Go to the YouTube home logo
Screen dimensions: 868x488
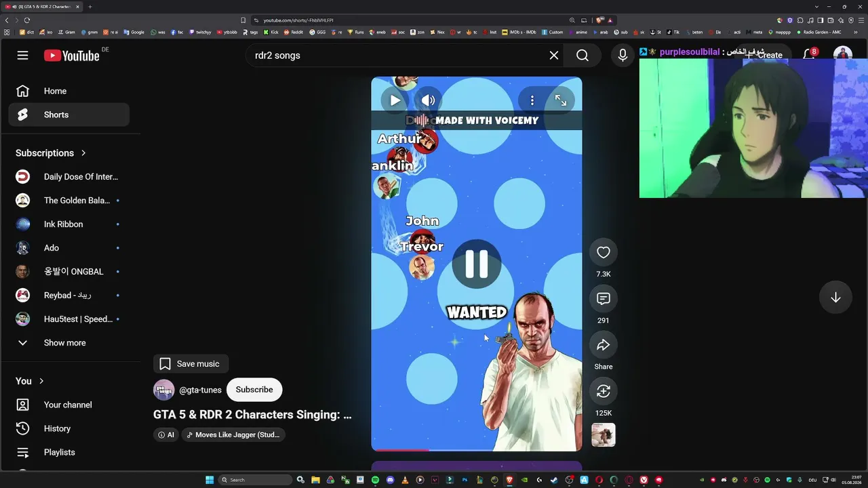72,56
